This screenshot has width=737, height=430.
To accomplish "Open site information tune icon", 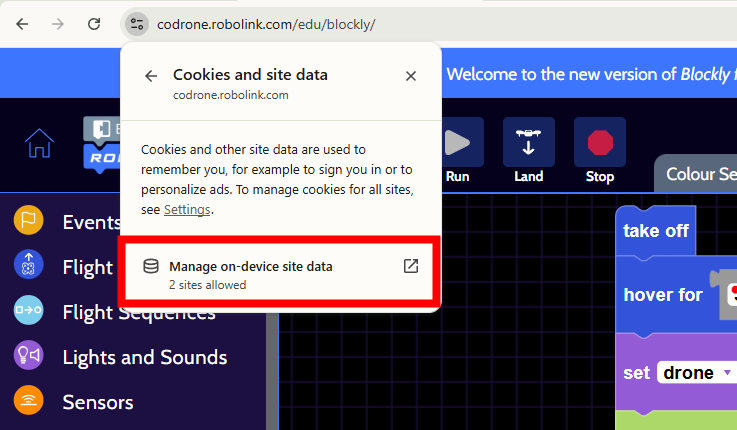I will (137, 24).
